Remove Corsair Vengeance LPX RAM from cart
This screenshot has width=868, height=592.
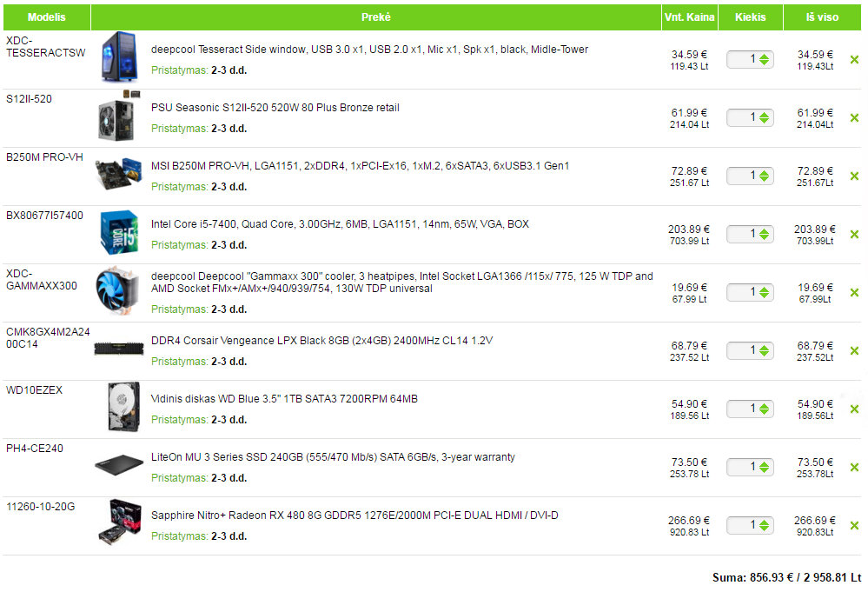tap(854, 350)
